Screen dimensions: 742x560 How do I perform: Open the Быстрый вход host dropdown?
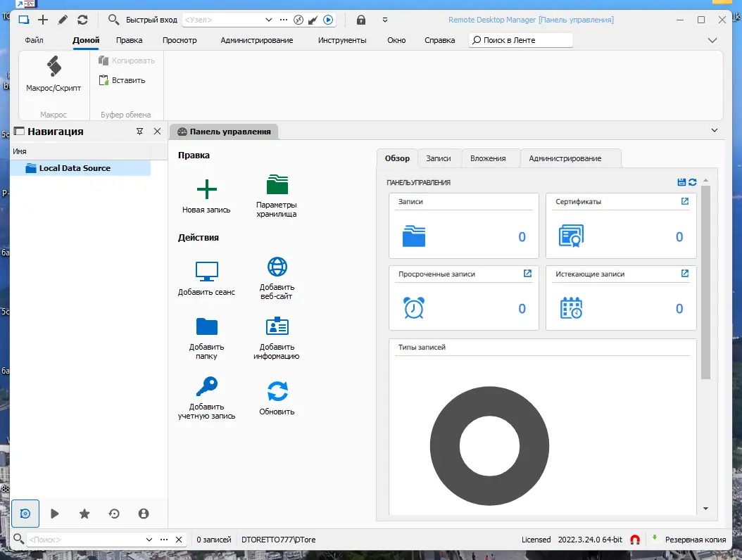pyautogui.click(x=269, y=20)
